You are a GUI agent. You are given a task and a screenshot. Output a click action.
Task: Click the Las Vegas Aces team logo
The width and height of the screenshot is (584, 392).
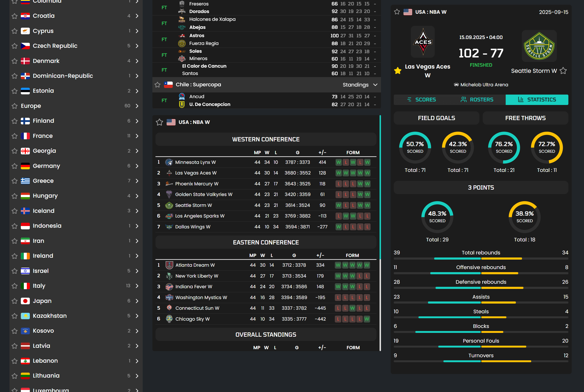pos(423,42)
